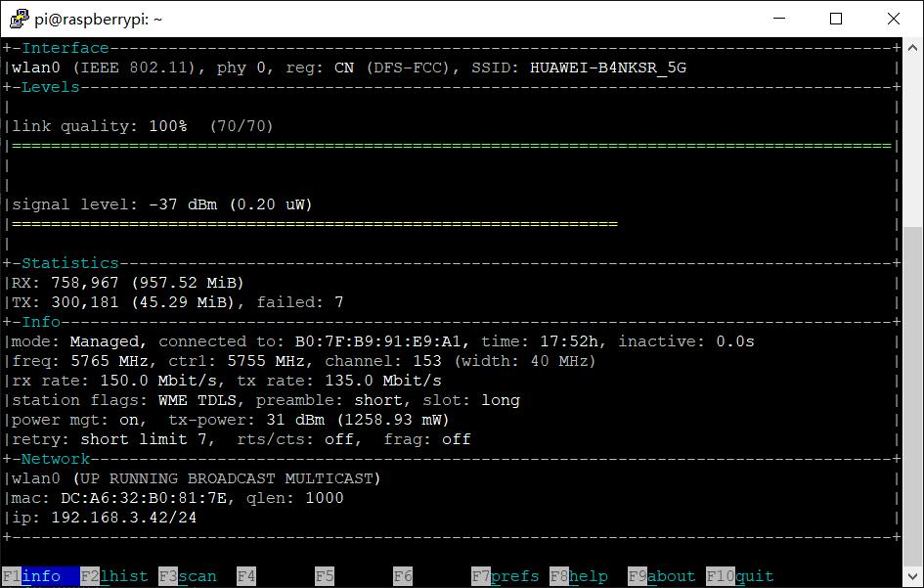924x588 pixels.
Task: Click the F5 function key label
Action: 325,576
